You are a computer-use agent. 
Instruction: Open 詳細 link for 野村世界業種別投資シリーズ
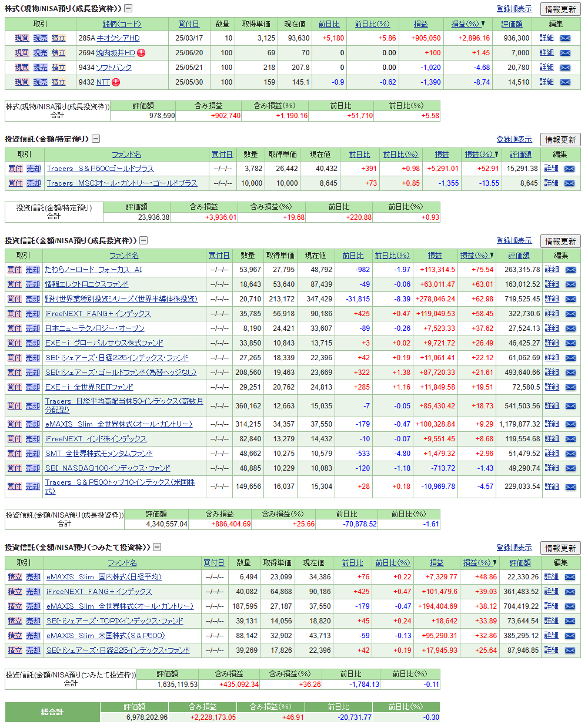552,298
